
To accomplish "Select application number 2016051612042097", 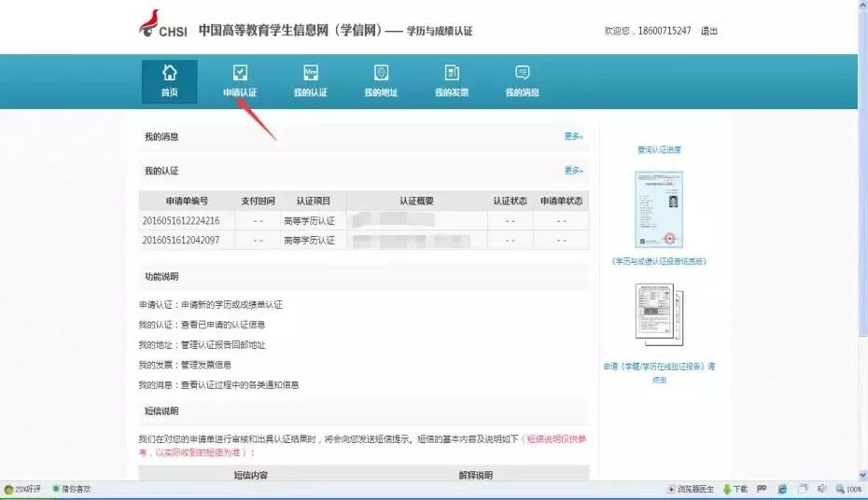I will [181, 240].
